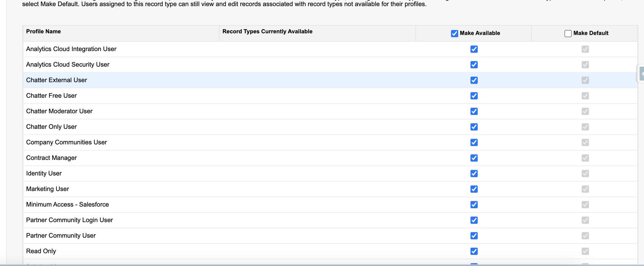Viewport: 644px width, 266px height.
Task: Uncheck Make Available for Chatter External User
Action: coord(474,80)
